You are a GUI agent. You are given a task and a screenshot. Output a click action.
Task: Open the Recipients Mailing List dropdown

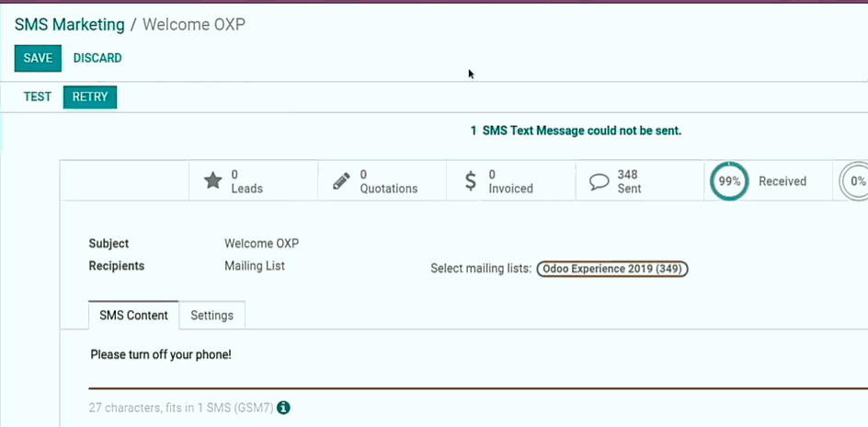tap(255, 266)
